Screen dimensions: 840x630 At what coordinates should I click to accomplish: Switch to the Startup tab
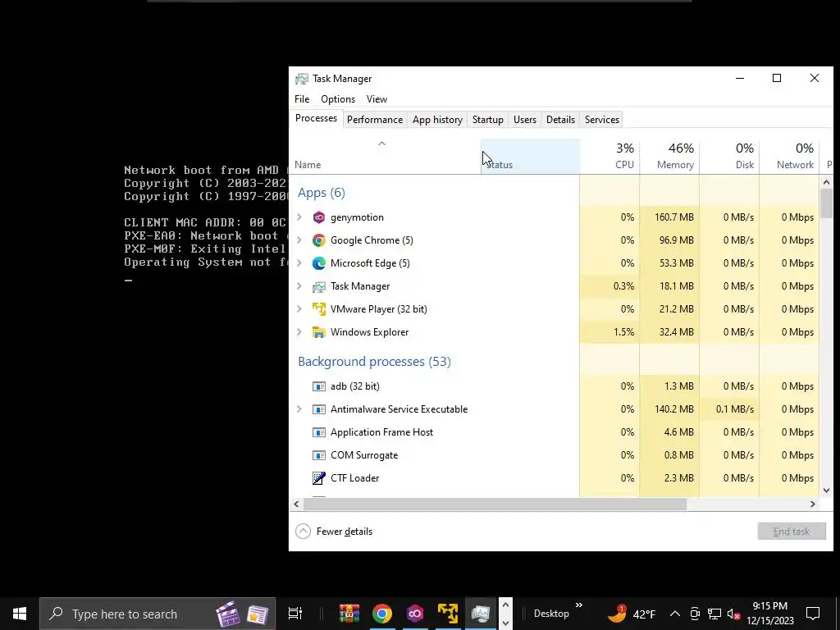[x=487, y=120]
